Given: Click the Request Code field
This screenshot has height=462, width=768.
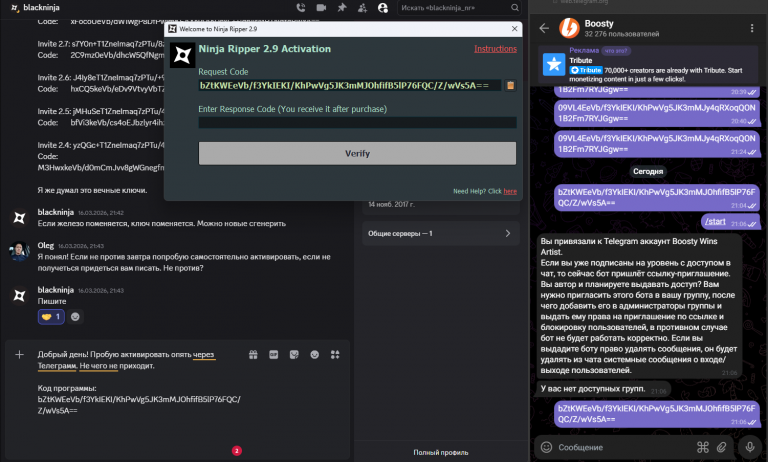Looking at the screenshot, I should click(350, 85).
